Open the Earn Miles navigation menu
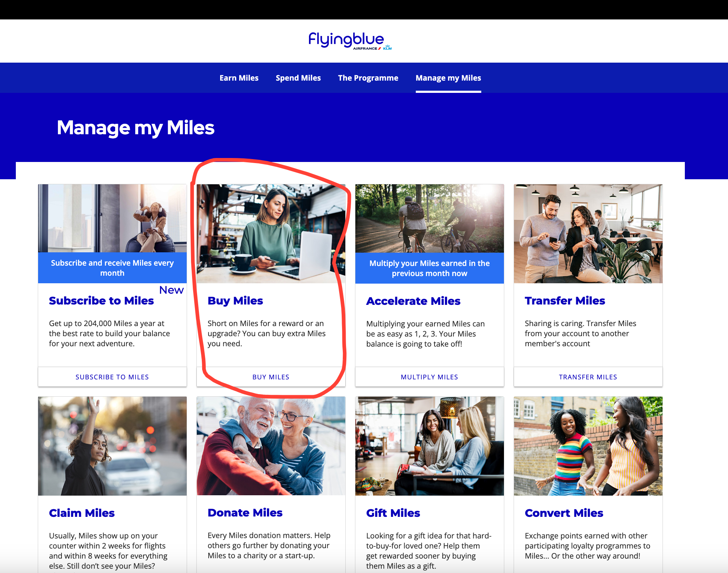The image size is (728, 573). [x=239, y=77]
